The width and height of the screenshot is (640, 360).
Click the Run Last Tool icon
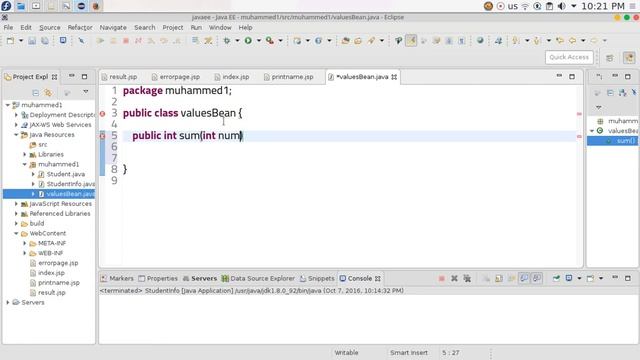click(x=269, y=40)
